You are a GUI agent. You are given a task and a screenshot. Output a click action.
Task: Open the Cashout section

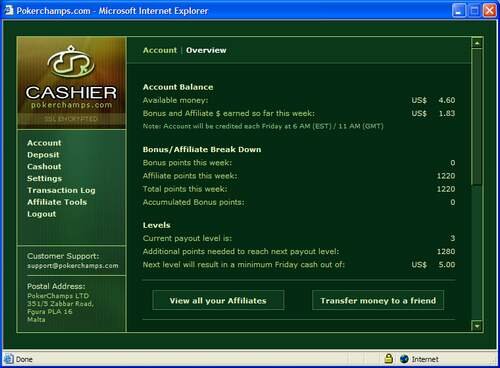[44, 166]
